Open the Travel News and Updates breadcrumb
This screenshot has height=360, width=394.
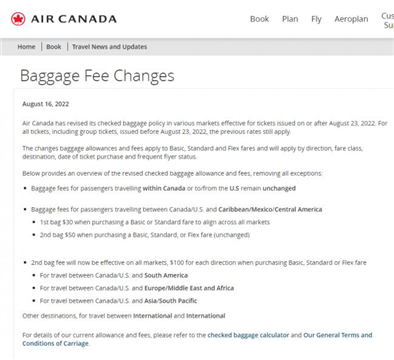pos(109,47)
